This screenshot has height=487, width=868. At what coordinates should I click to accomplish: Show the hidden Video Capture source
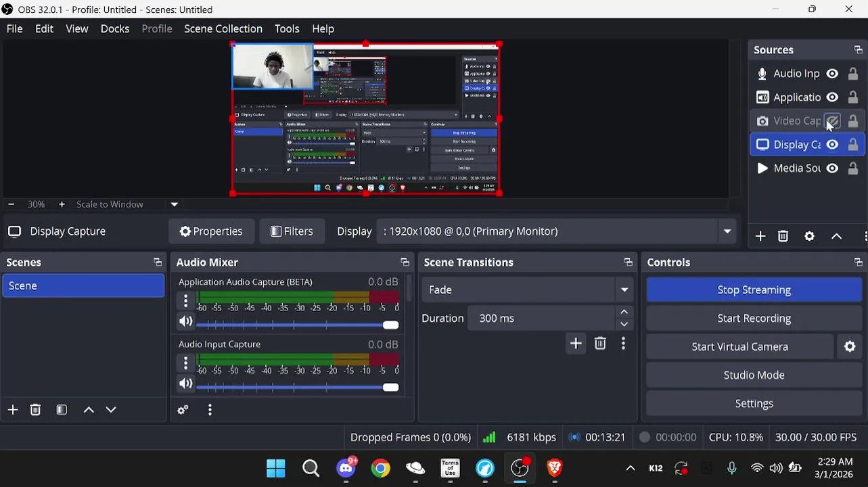point(832,121)
